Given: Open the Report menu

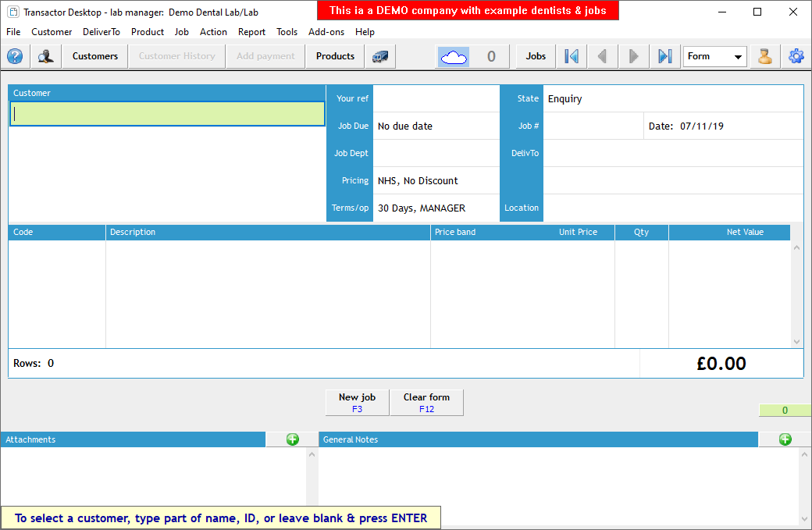Looking at the screenshot, I should tap(251, 32).
